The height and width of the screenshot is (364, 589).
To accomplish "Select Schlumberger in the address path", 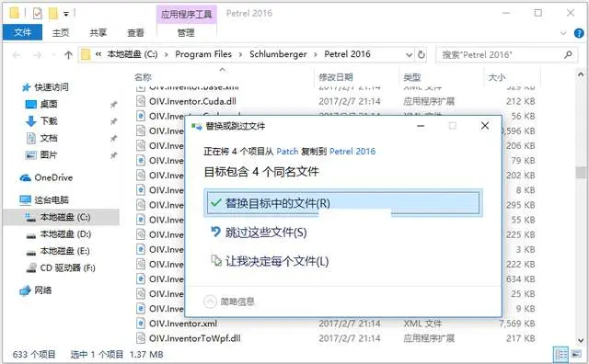I will point(278,54).
